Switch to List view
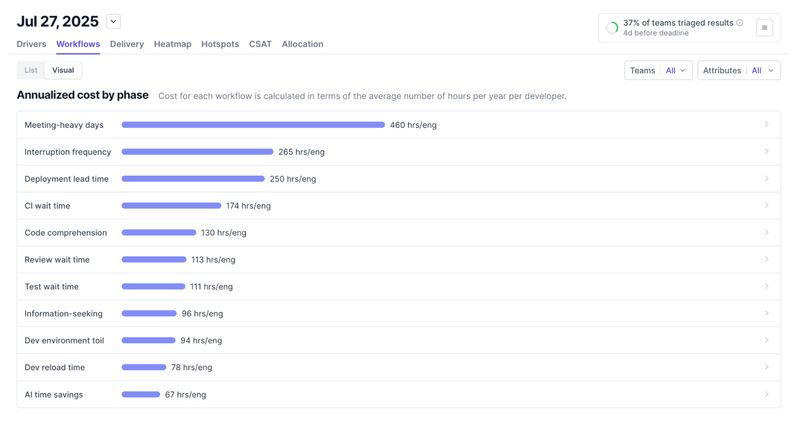The width and height of the screenshot is (800, 427). coord(31,70)
